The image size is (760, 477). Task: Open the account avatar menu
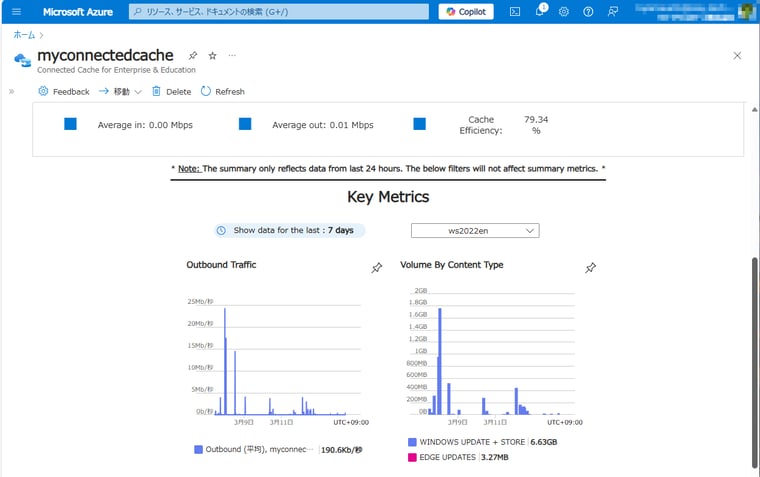745,12
